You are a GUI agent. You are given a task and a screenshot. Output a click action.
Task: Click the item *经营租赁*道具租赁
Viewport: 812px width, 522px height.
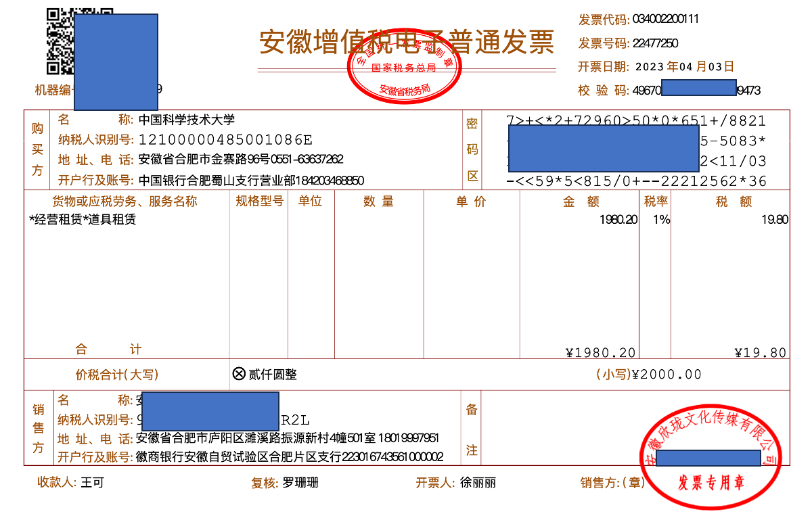click(83, 220)
